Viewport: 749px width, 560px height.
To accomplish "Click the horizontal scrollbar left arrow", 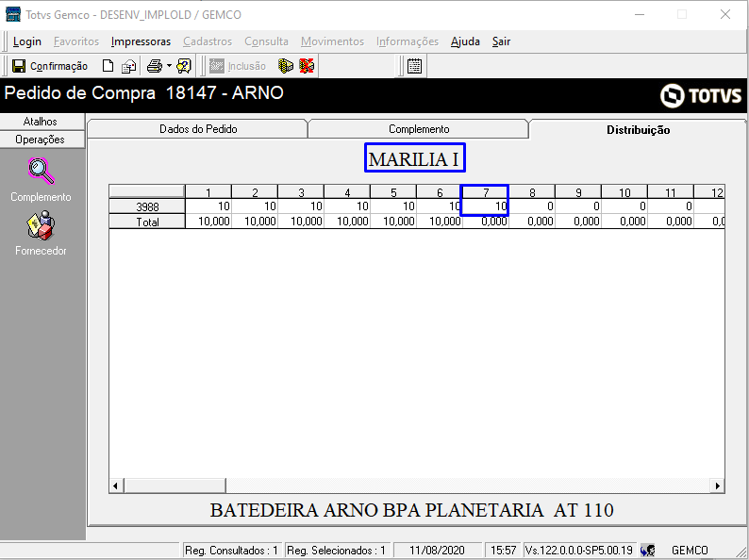I will tap(115, 486).
